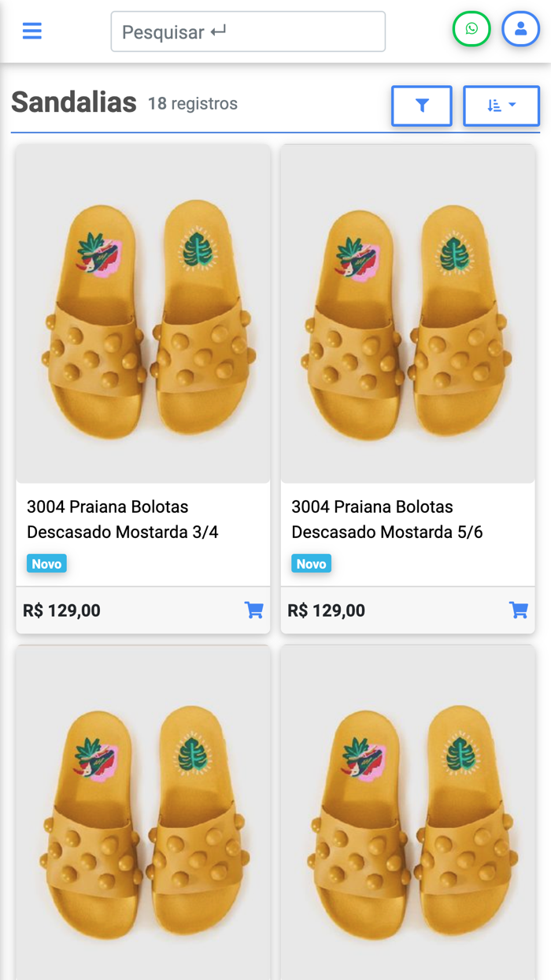The width and height of the screenshot is (551, 980).
Task: Open the Mostarda 5/6 product image
Action: 408,315
